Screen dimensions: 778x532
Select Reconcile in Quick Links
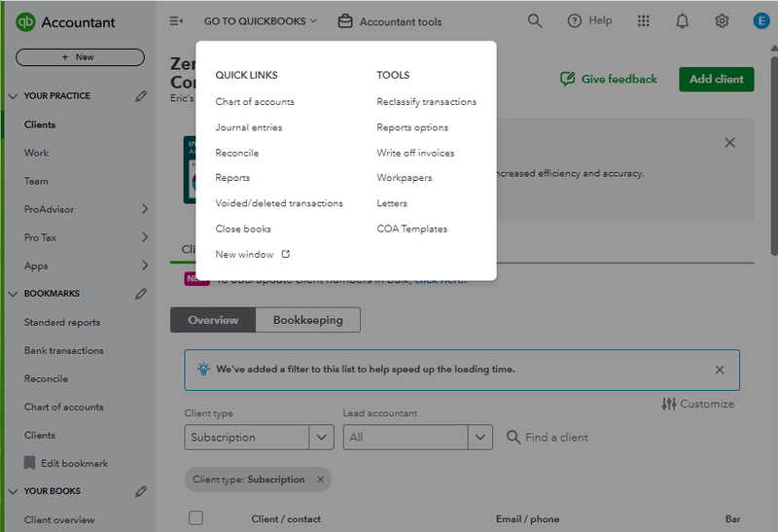click(x=237, y=153)
